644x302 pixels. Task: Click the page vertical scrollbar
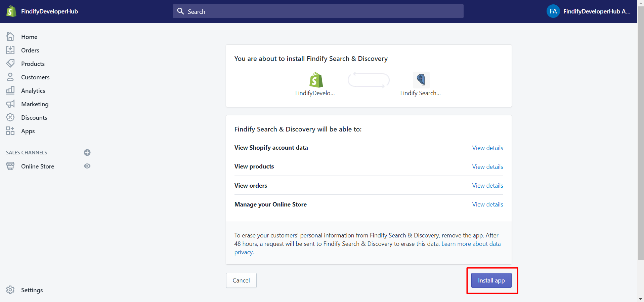(641, 133)
